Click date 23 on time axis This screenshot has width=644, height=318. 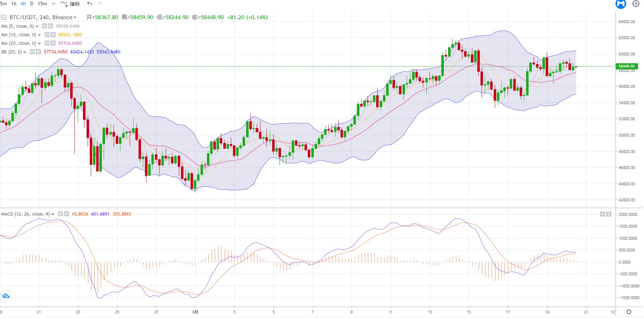pos(78,312)
